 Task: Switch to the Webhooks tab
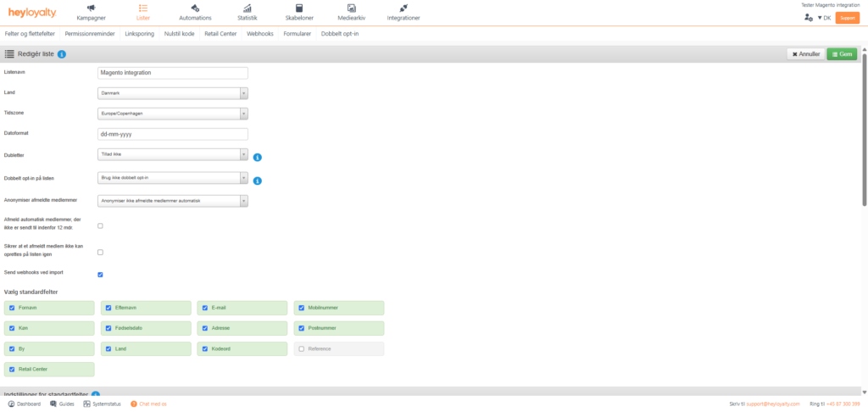tap(260, 34)
